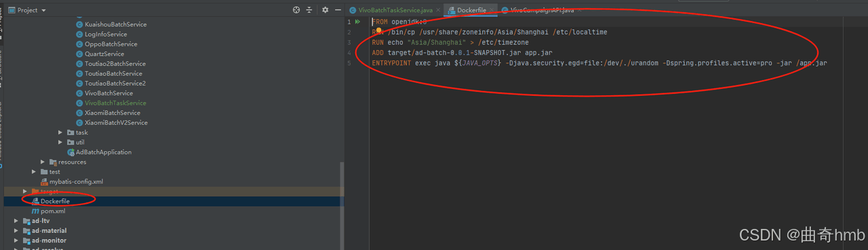Click 'Asia/Shanghai' string on line 3
This screenshot has height=250, width=868.
tap(436, 42)
